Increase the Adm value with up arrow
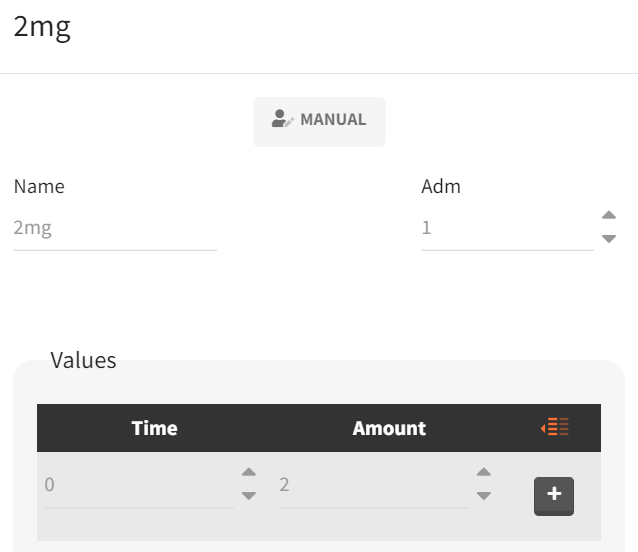 (x=608, y=215)
